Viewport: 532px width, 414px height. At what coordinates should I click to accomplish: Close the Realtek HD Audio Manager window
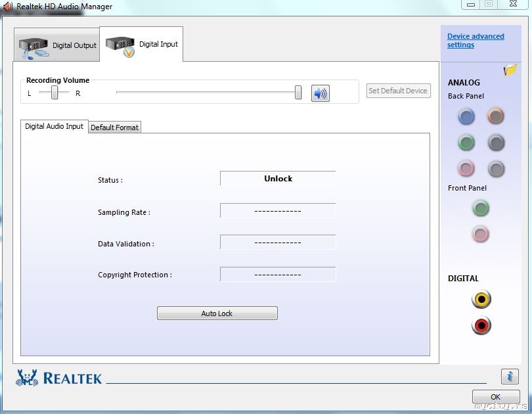click(513, 4)
